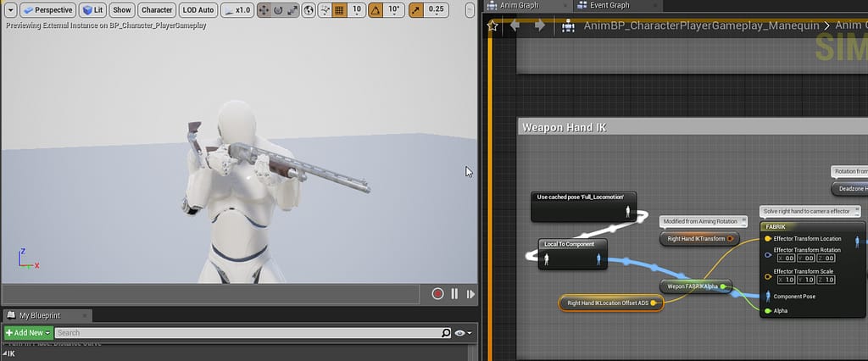868x361 pixels.
Task: Open scale snap value 0.25 dropdown
Action: 437,10
